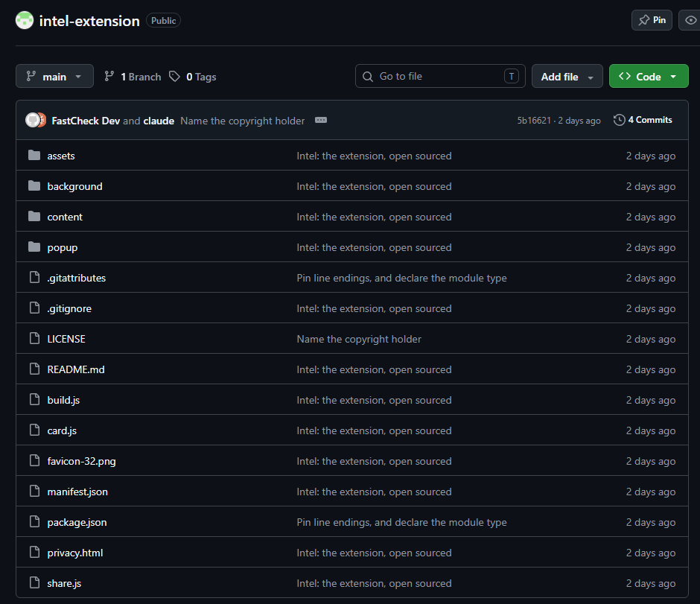View the 1 Branch link
This screenshot has height=604, width=700.
coord(133,77)
